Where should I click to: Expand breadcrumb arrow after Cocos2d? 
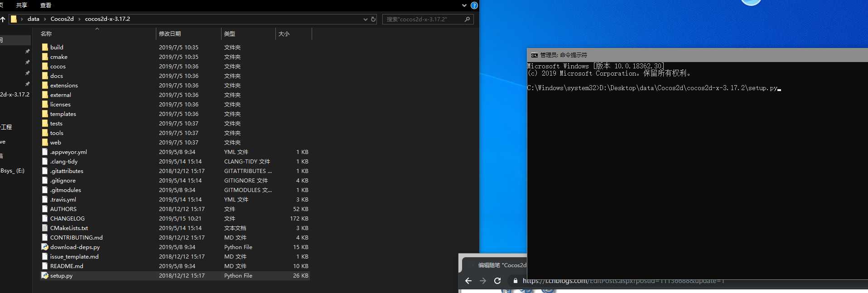tap(79, 19)
